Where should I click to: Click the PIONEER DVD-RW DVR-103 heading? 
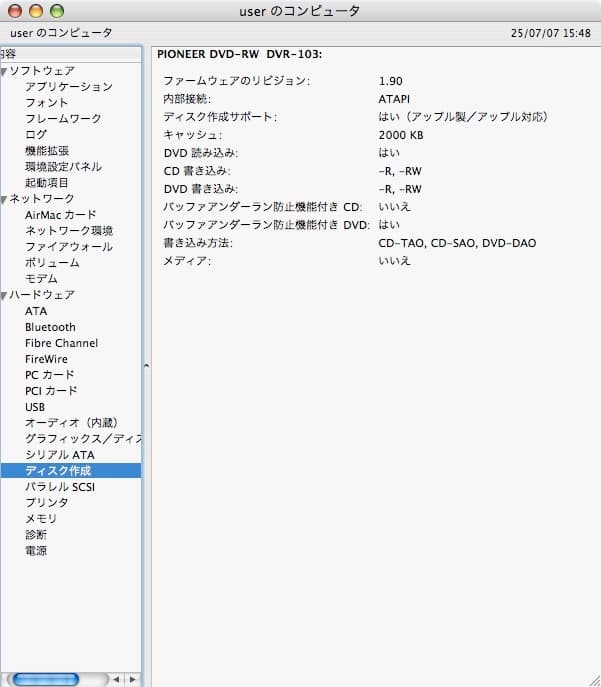tap(245, 54)
